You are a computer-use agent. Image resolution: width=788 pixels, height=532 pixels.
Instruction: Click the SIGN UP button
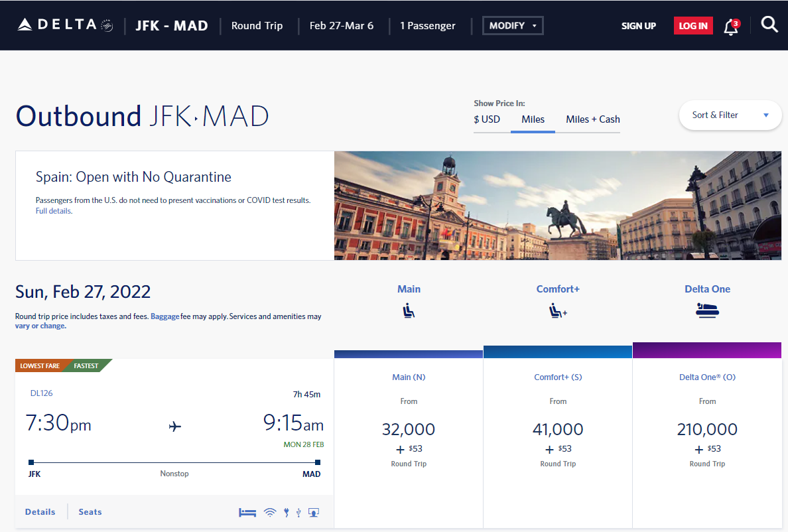click(x=638, y=26)
